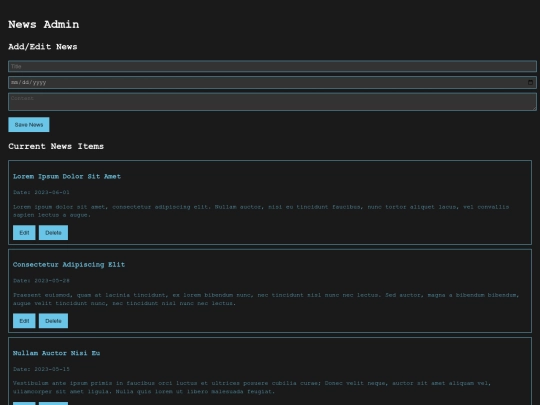Click the paragraph starting Praesent euismod
Image resolution: width=540 pixels, height=405 pixels.
[x=266, y=299]
